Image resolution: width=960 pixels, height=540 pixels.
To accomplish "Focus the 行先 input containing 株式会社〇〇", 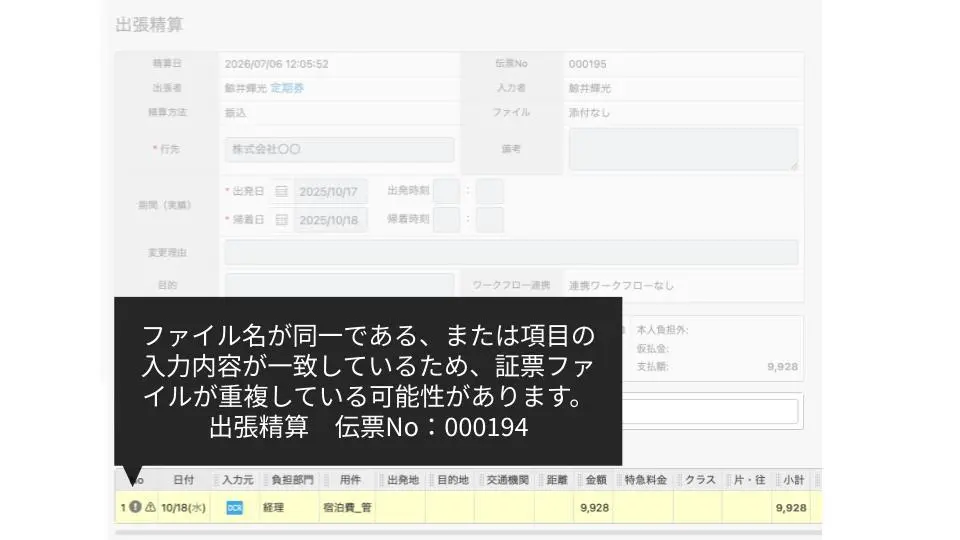I will [339, 149].
